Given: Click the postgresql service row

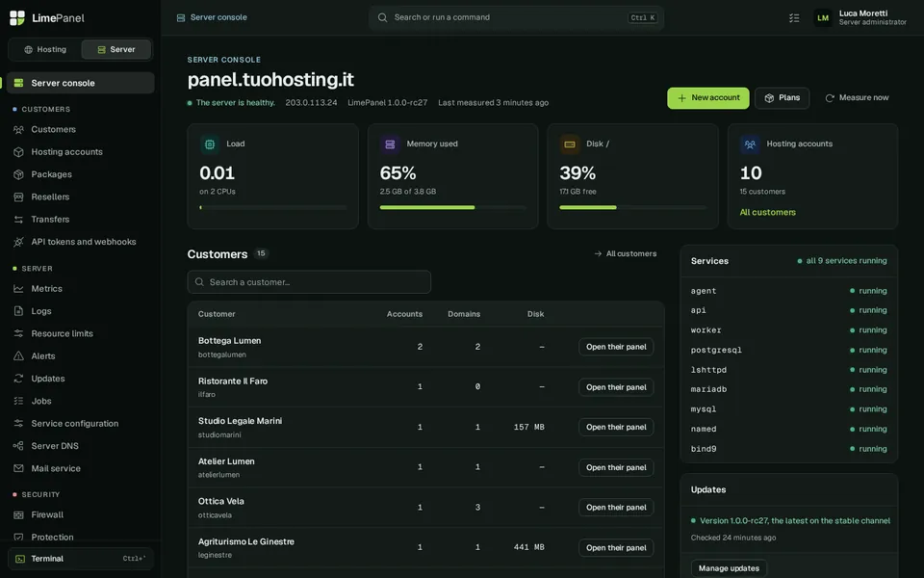Looking at the screenshot, I should tap(788, 351).
